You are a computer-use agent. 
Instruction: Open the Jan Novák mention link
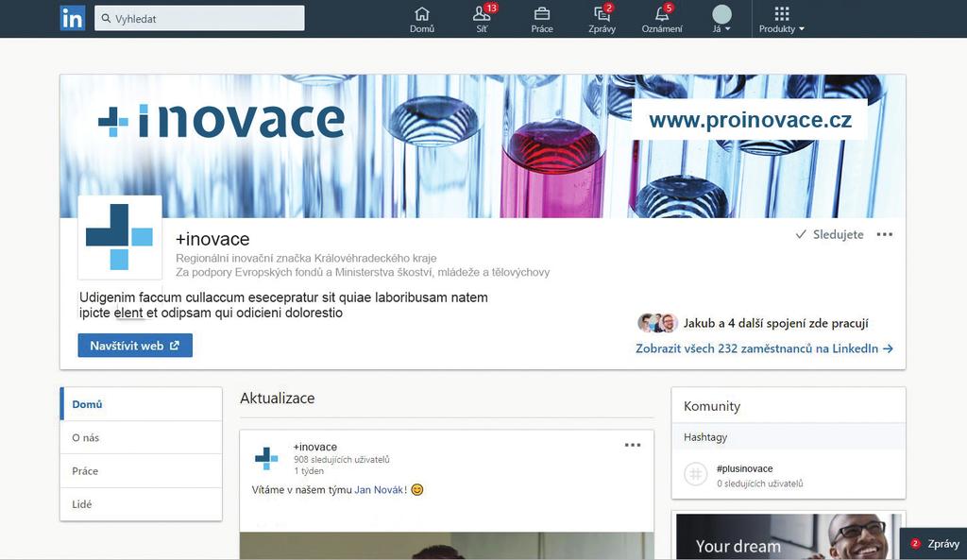point(380,490)
